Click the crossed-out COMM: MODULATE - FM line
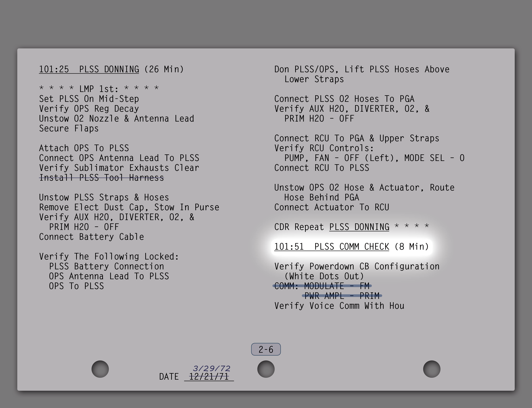Viewport: 532px width, 408px height. (x=322, y=286)
